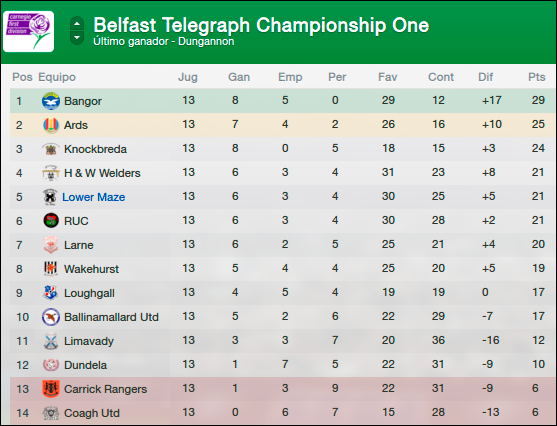Sort standings by Dif column header
This screenshot has width=557, height=426.
485,77
